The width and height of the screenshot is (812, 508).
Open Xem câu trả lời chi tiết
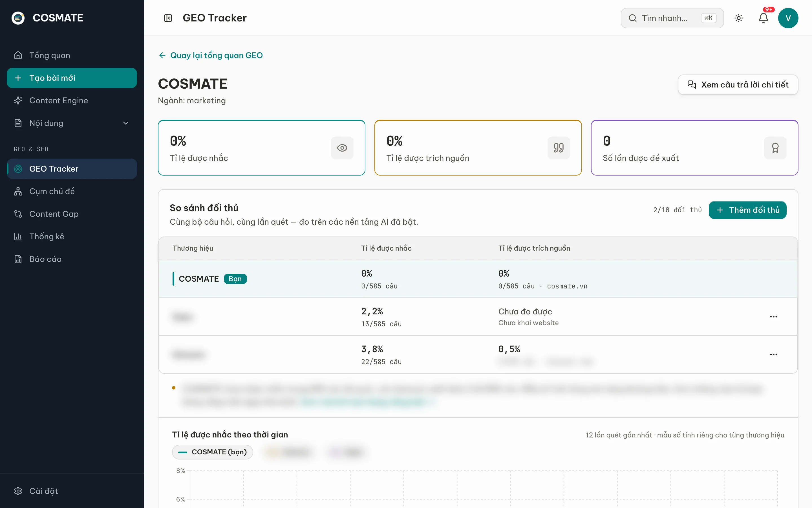point(738,85)
